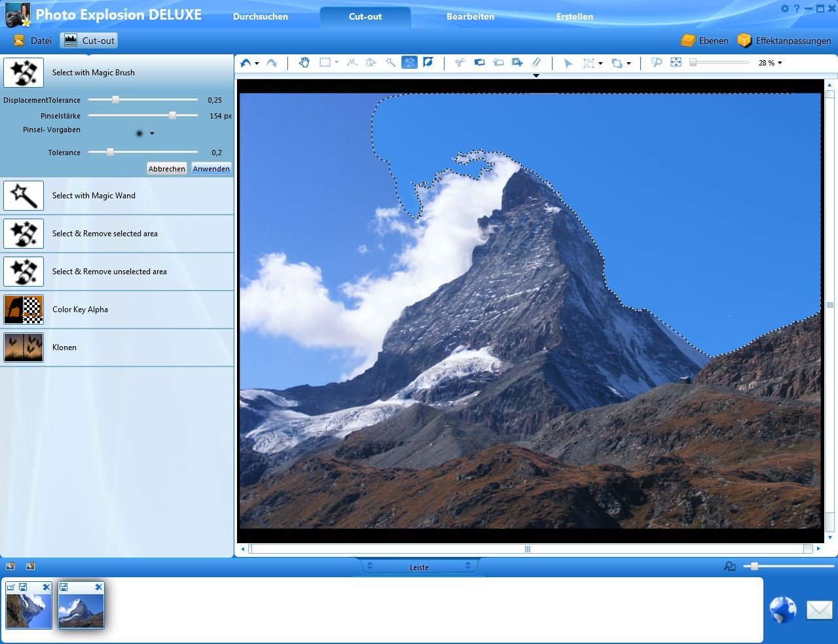Select the hand pan tool

coord(304,63)
